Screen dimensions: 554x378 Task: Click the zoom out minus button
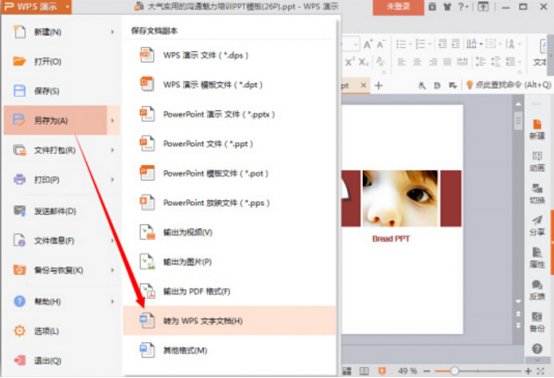(427, 371)
